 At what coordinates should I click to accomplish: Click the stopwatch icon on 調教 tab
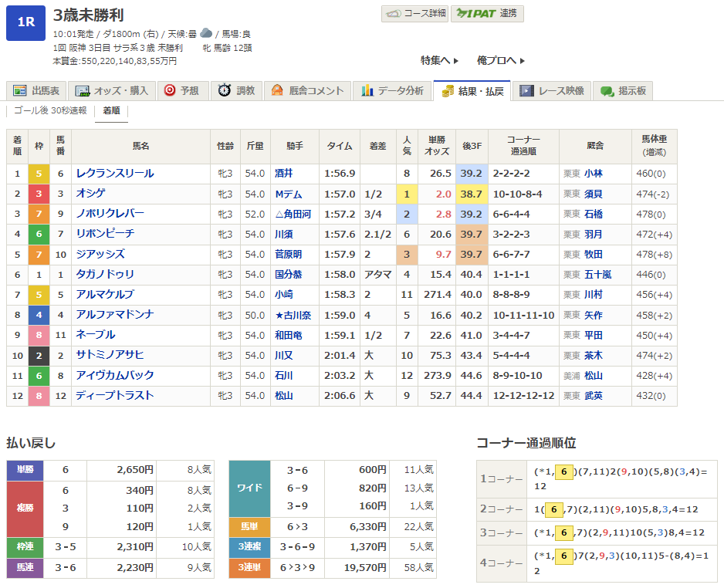point(224,91)
